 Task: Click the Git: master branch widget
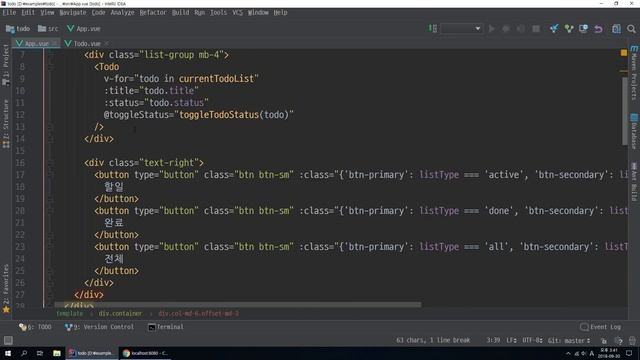coord(569,340)
